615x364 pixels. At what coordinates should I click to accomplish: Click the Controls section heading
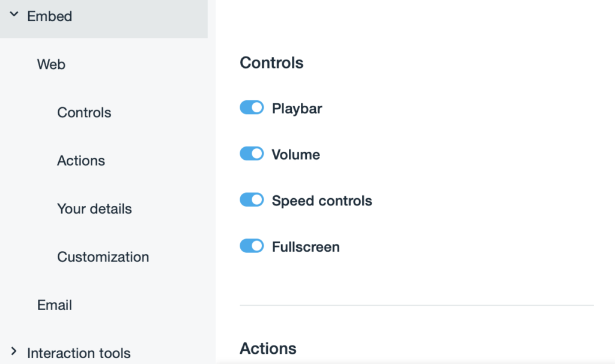(x=271, y=62)
